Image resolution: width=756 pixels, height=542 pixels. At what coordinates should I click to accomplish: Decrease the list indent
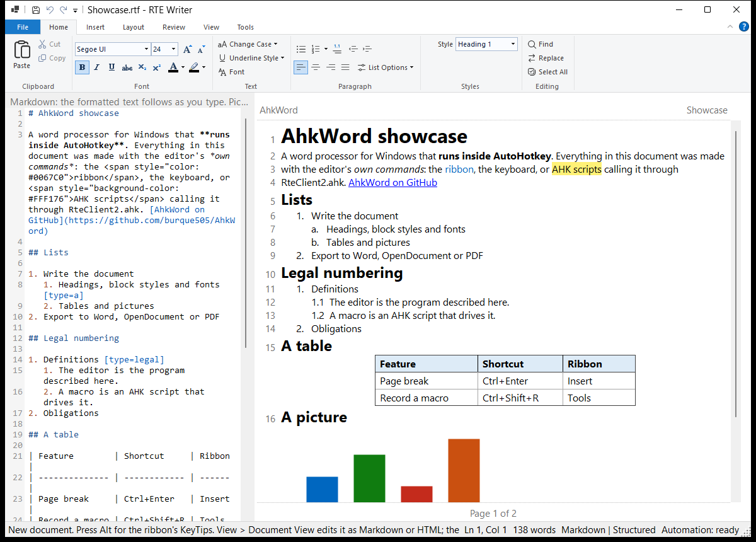point(353,49)
